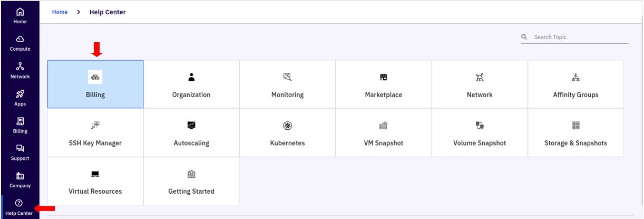Image resolution: width=644 pixels, height=219 pixels.
Task: Choose the Kubernetes help topic
Action: [287, 132]
